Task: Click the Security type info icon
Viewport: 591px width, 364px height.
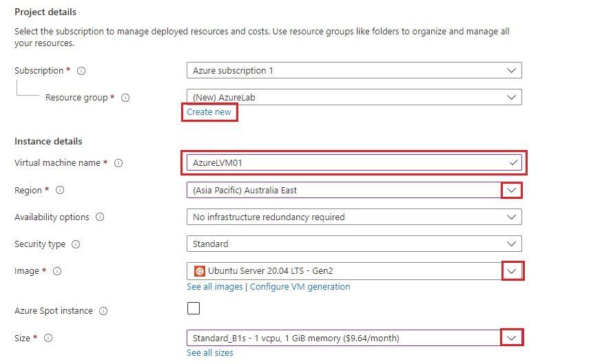Action: click(76, 244)
